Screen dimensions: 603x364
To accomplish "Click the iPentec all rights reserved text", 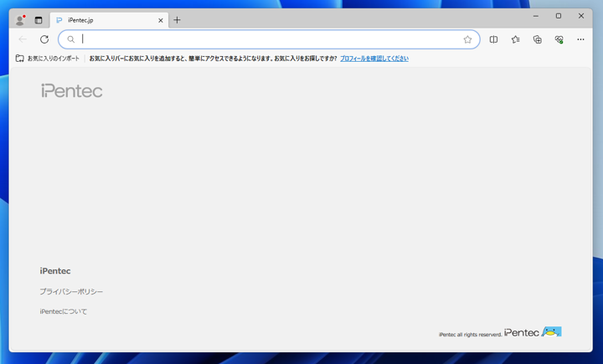I will click(x=471, y=335).
